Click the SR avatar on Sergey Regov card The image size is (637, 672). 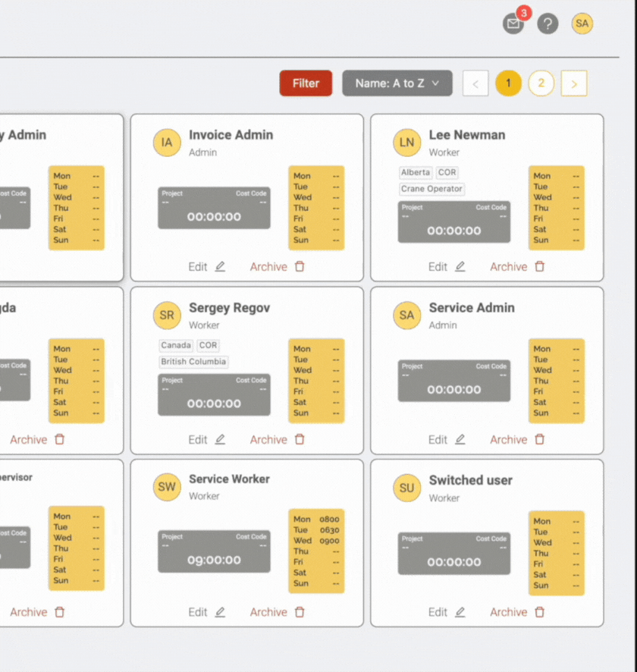tap(167, 315)
